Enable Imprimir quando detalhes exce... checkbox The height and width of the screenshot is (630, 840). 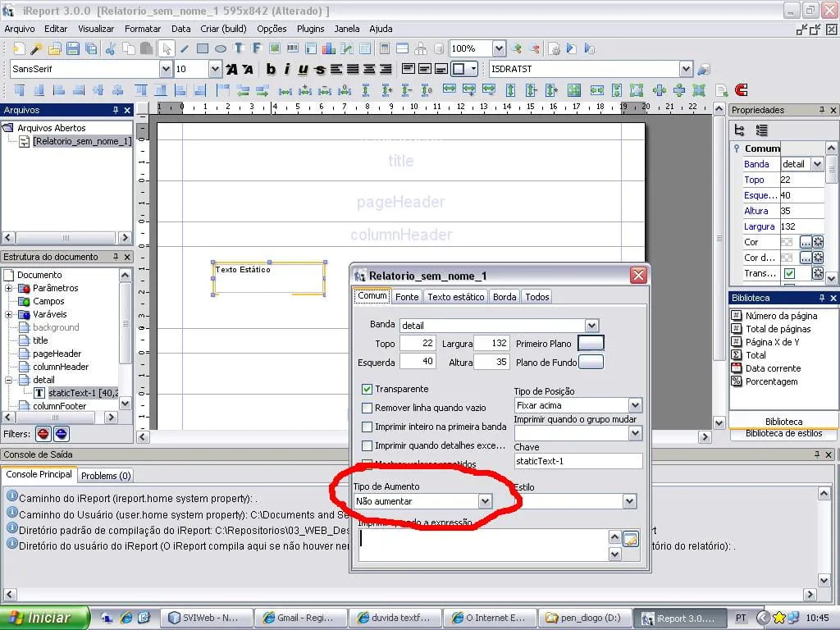(367, 445)
